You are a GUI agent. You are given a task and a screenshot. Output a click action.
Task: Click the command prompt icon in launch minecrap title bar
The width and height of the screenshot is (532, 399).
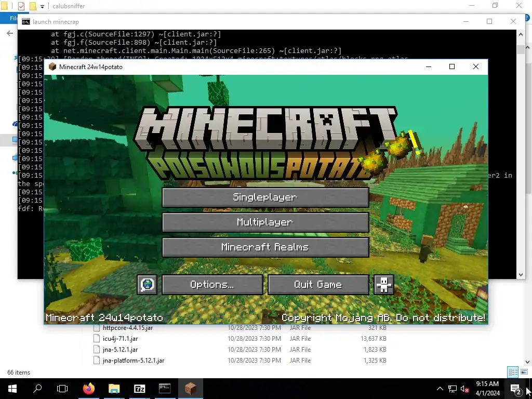coord(26,22)
